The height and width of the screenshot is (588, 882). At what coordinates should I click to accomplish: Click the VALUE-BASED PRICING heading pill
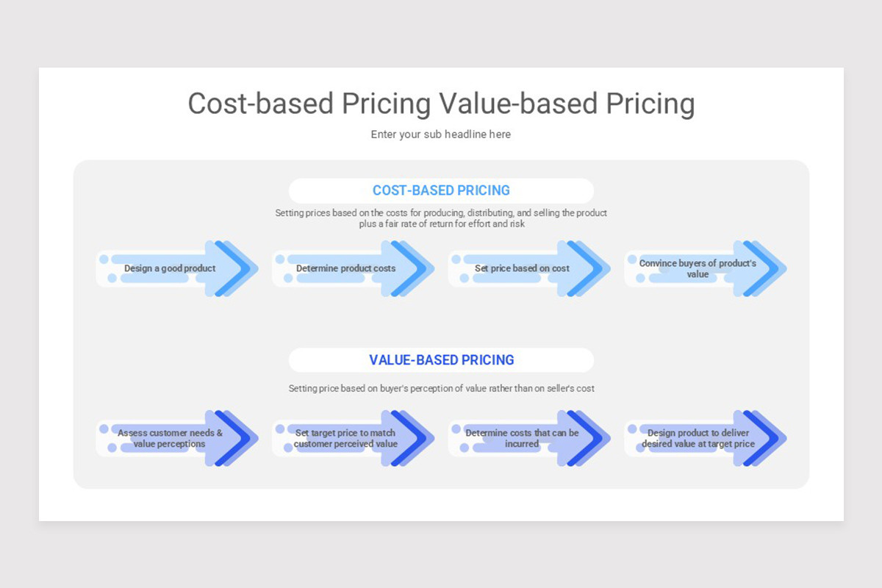[x=441, y=360]
